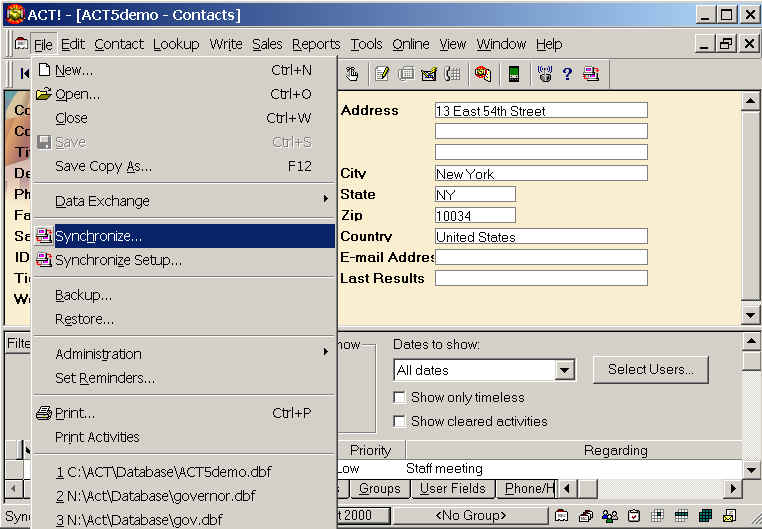Click tab strip scroll-right arrow
Screen dimensions: 762x529
[733, 488]
